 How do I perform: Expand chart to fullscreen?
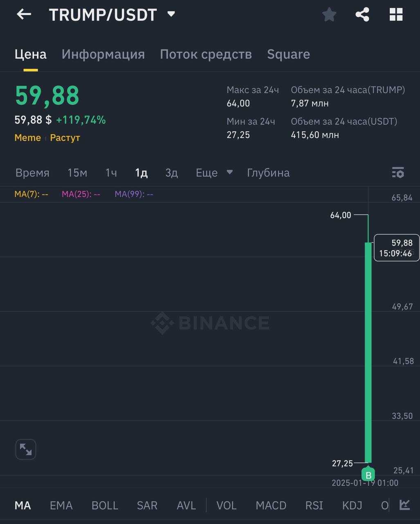tap(26, 449)
